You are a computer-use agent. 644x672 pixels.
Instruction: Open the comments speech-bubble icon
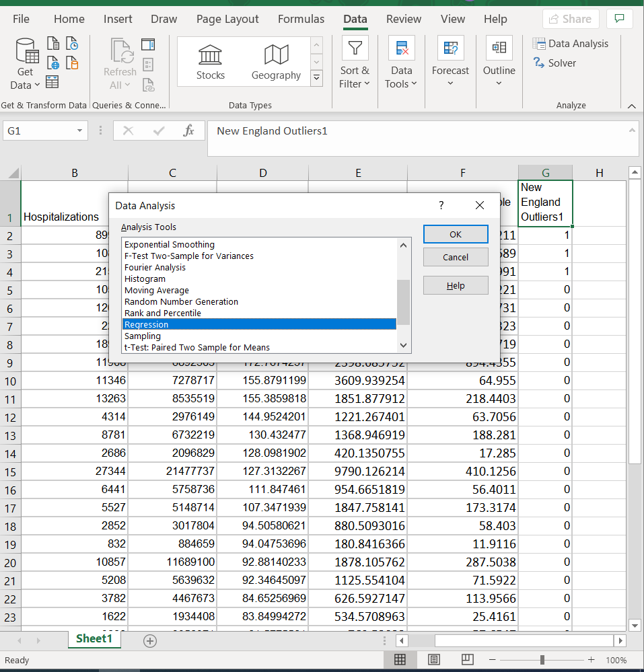[619, 19]
